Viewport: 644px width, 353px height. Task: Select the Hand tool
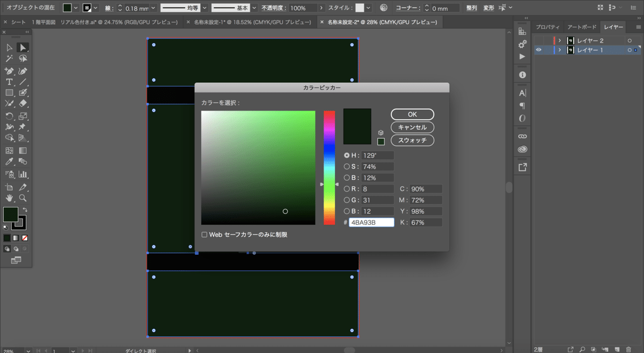click(x=9, y=198)
